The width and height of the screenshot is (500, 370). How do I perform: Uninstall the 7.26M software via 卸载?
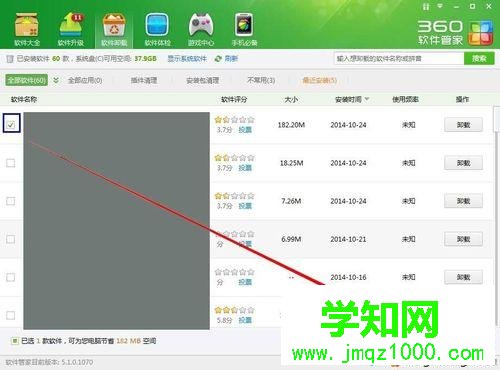463,201
